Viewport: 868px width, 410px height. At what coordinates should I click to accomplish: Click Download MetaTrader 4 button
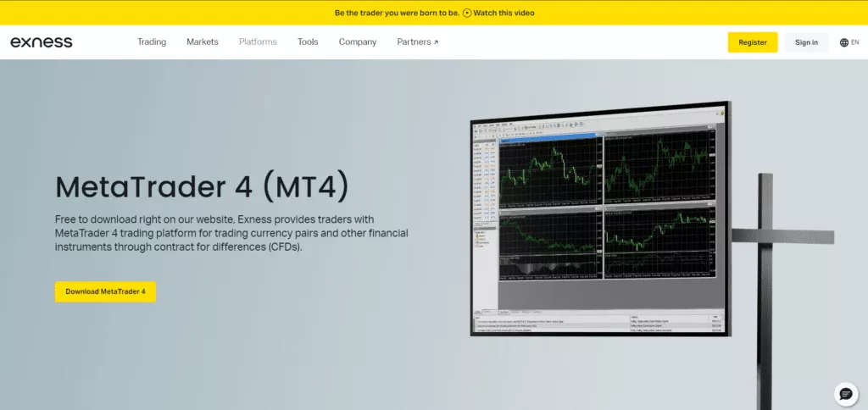point(105,291)
